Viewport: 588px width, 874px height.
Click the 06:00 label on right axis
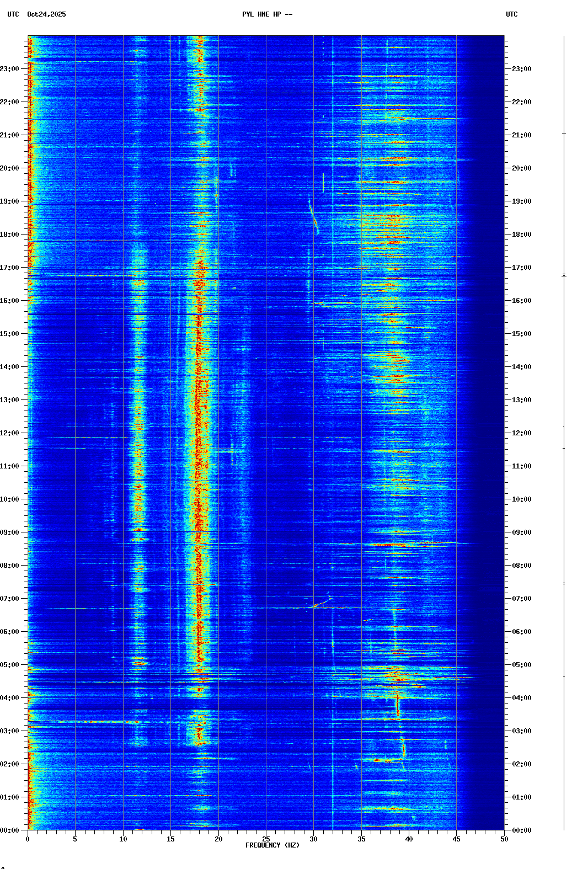tap(521, 632)
